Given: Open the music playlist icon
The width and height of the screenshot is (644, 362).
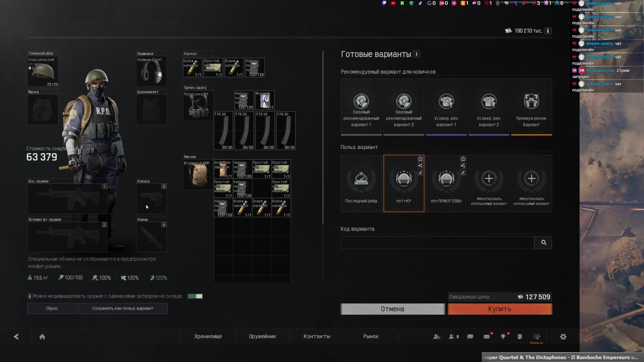Looking at the screenshot, I should tap(537, 337).
